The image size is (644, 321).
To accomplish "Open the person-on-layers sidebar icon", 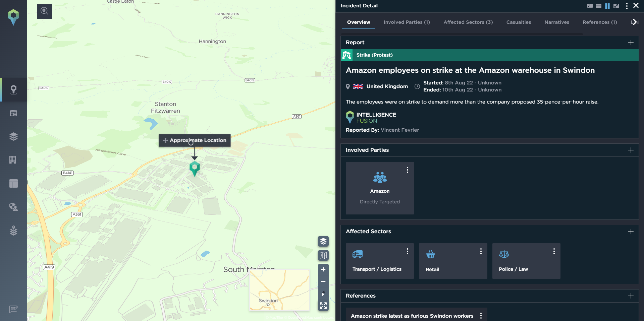I will pyautogui.click(x=13, y=231).
